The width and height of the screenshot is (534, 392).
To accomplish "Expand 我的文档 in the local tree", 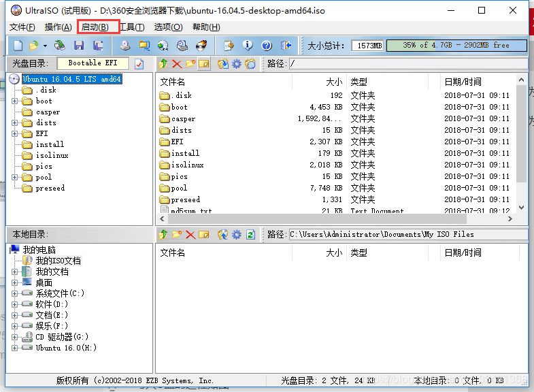I will click(x=15, y=272).
